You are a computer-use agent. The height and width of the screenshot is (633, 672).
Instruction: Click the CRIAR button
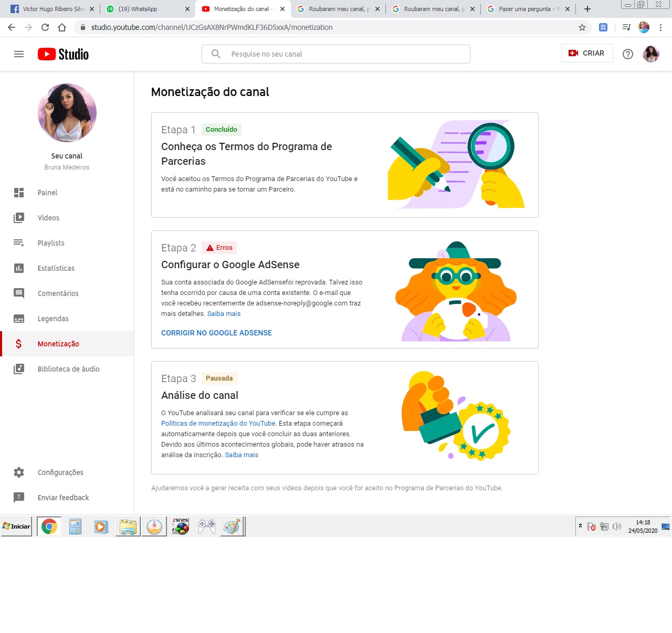click(x=587, y=53)
